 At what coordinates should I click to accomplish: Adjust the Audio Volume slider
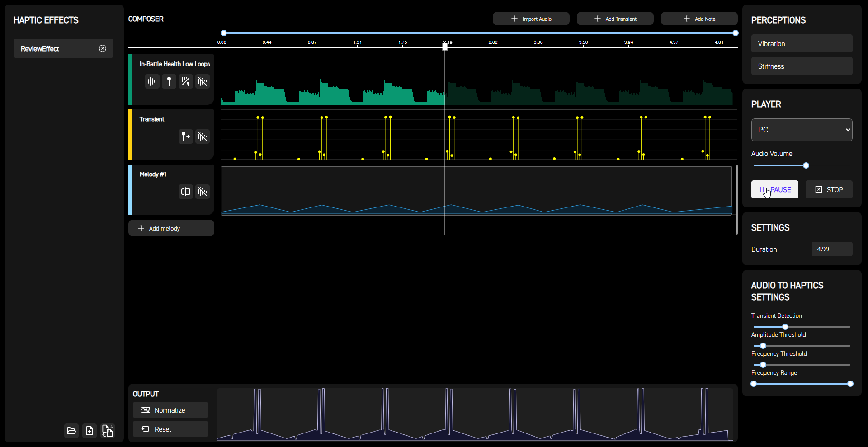pos(807,165)
